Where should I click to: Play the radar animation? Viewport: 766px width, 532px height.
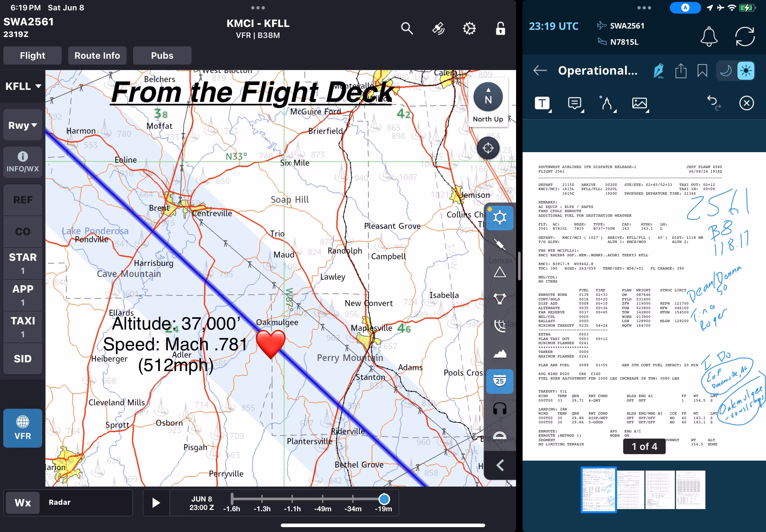[x=156, y=503]
